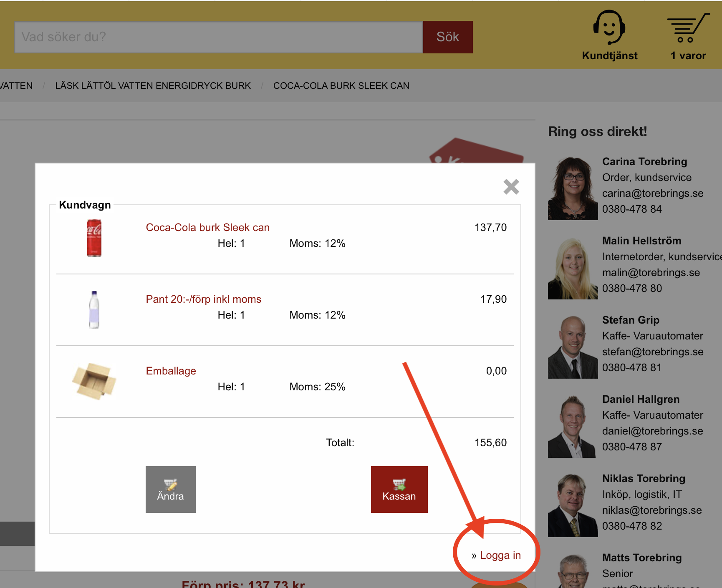This screenshot has height=588, width=722.
Task: Click Stefan Grip's email address
Action: [x=652, y=352]
